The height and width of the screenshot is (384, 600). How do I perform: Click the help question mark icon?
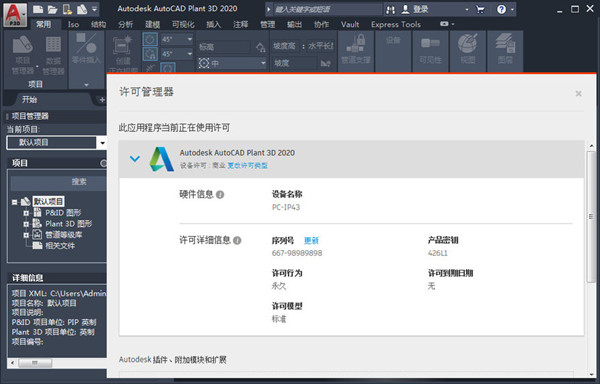[501, 10]
